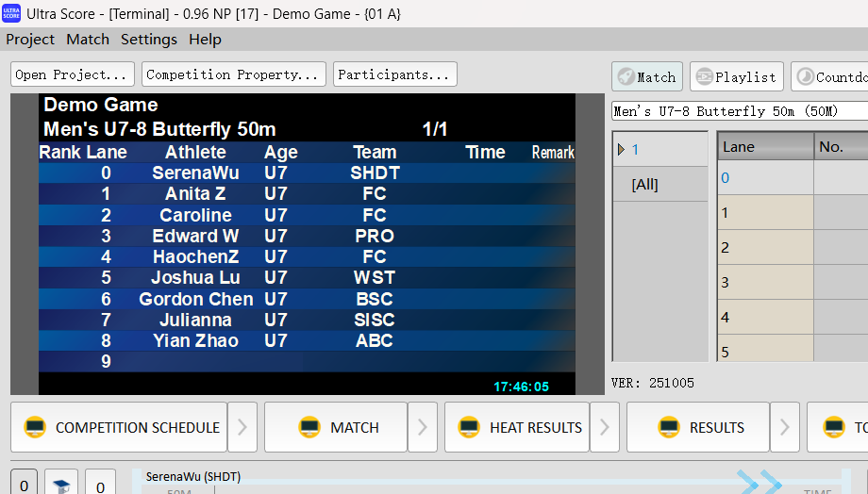Click the graduation cap icon button
868x494 pixels.
coord(62,483)
